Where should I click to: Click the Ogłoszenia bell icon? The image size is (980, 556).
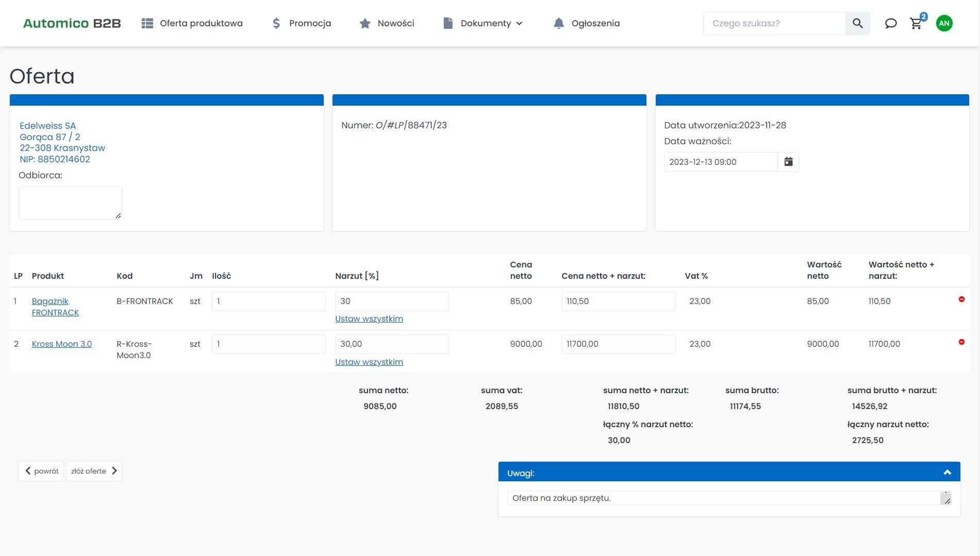click(559, 23)
